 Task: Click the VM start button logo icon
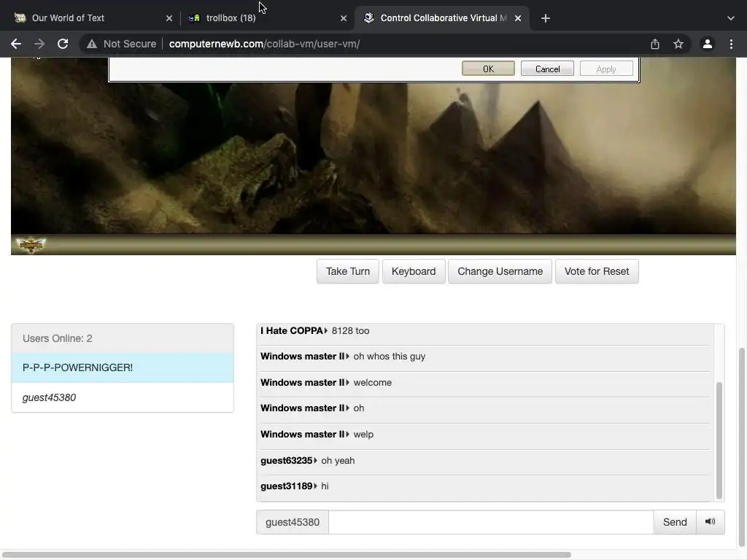click(31, 245)
